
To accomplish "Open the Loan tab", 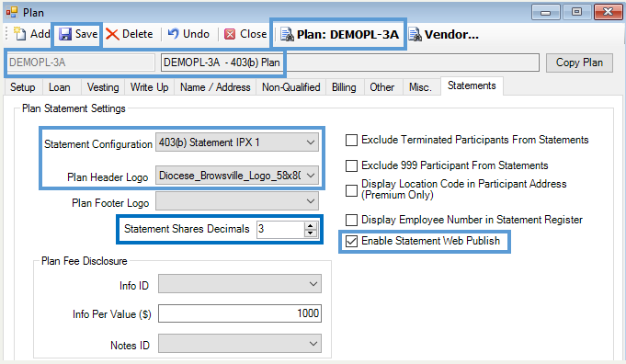I will [x=60, y=87].
